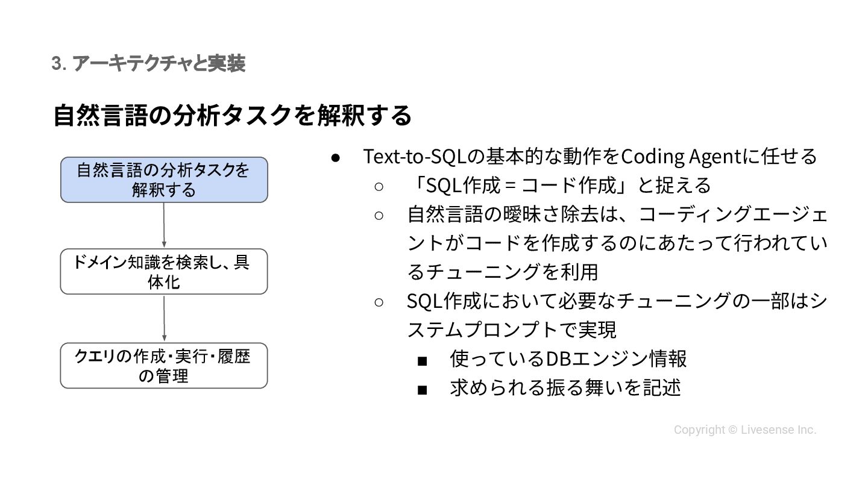Click the Copyright © Livesense Inc. footer
This screenshot has width=868, height=488.
744,430
